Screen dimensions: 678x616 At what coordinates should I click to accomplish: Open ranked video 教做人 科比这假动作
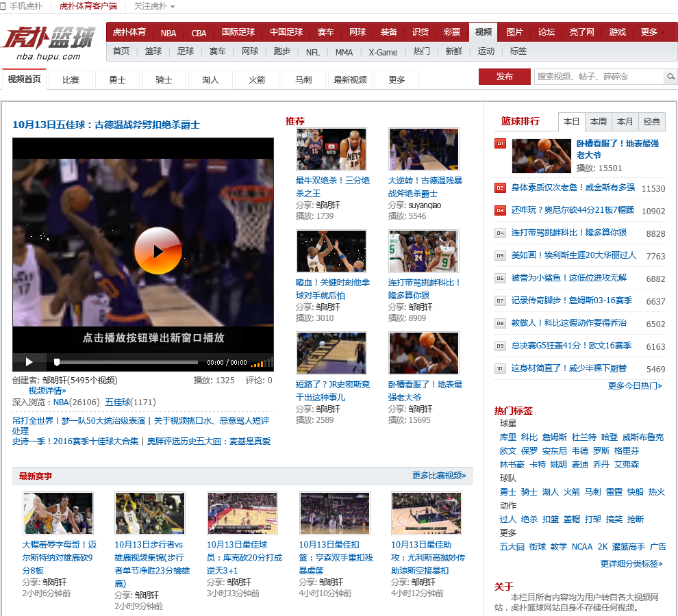[x=568, y=323]
